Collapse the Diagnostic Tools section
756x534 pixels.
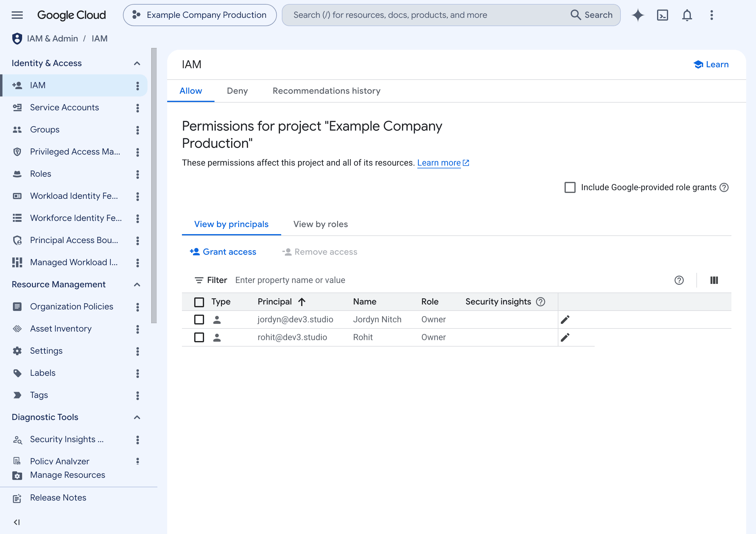point(137,417)
